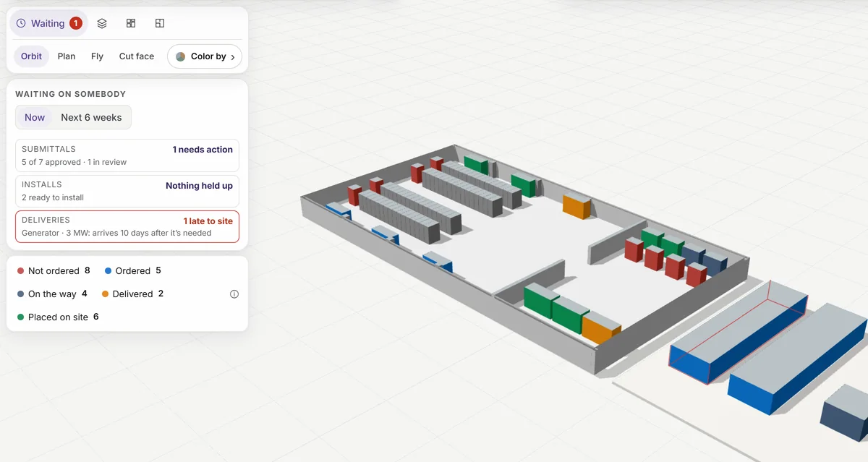Click the red Not ordered legend dot

(x=21, y=271)
